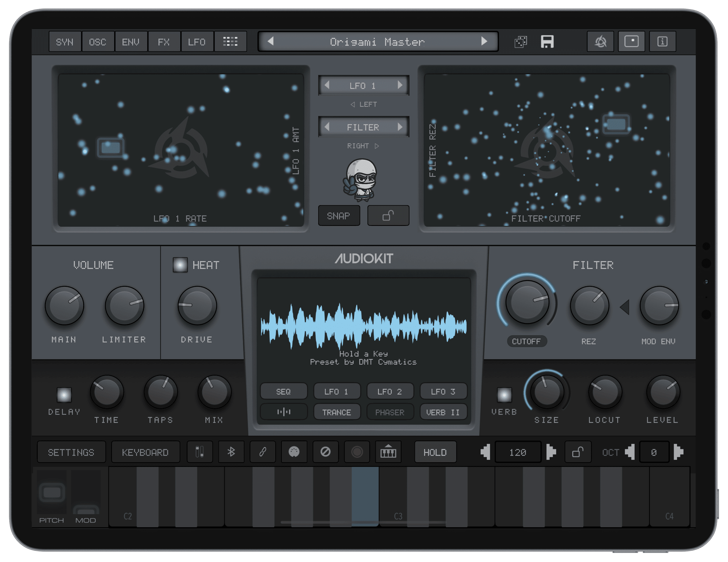Go to next preset with right arrow
Screen dimensions: 728x562
(x=484, y=41)
